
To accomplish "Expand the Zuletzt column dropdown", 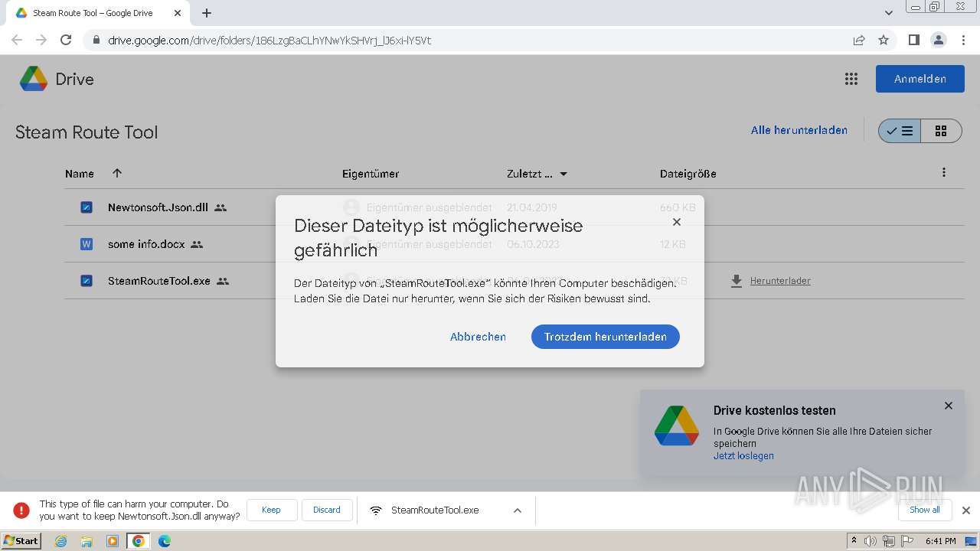I will (563, 174).
